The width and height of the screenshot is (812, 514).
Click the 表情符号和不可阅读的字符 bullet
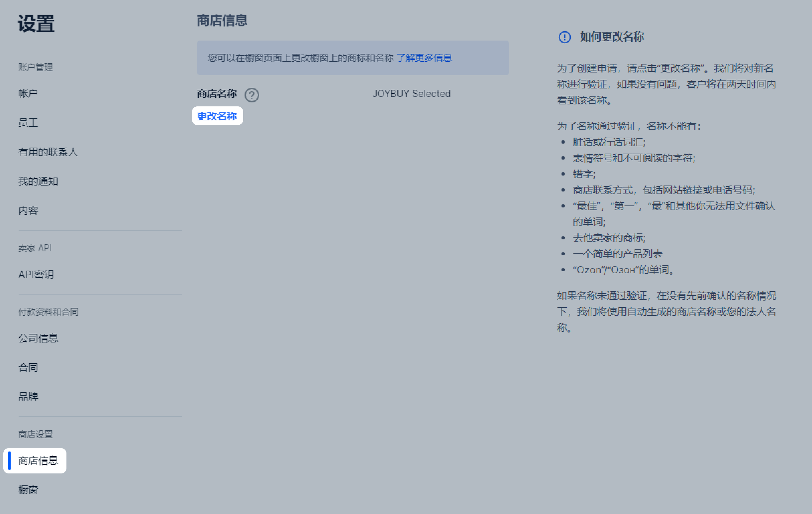pyautogui.click(x=634, y=158)
